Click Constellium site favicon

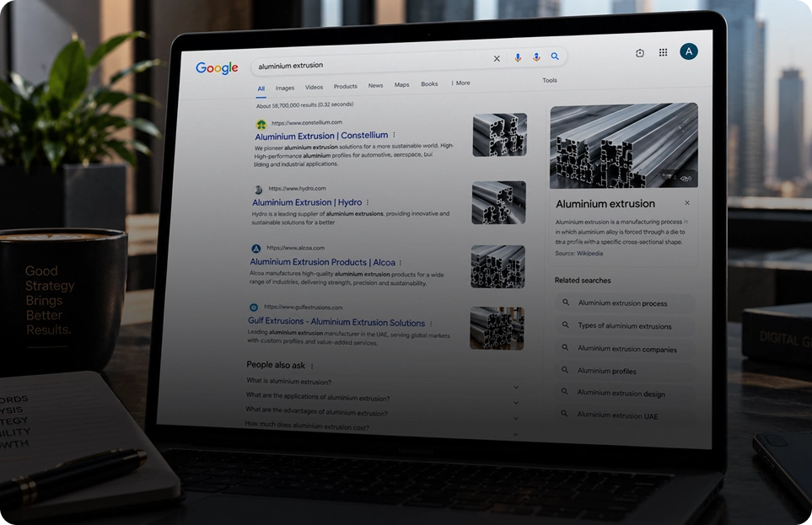coord(261,124)
